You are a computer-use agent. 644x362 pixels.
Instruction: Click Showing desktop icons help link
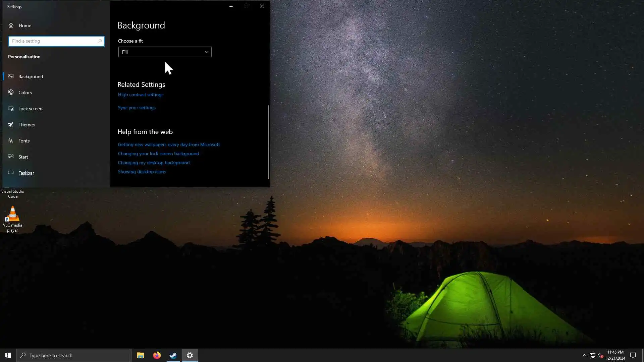click(142, 172)
